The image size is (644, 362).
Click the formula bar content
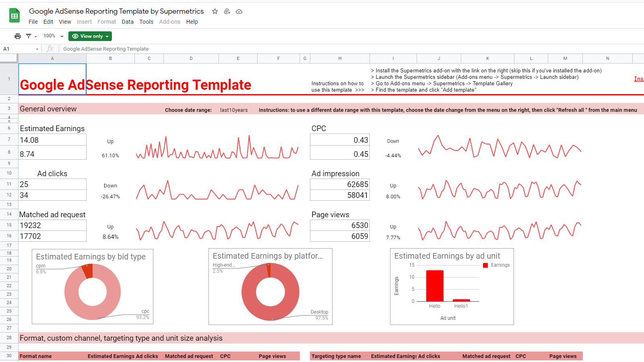tap(106, 49)
